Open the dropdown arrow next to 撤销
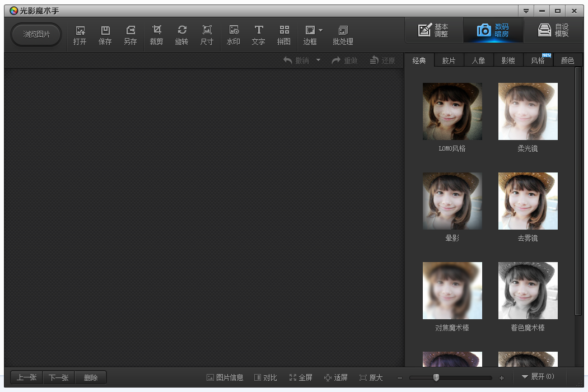This screenshot has height=392, width=588. coord(318,60)
